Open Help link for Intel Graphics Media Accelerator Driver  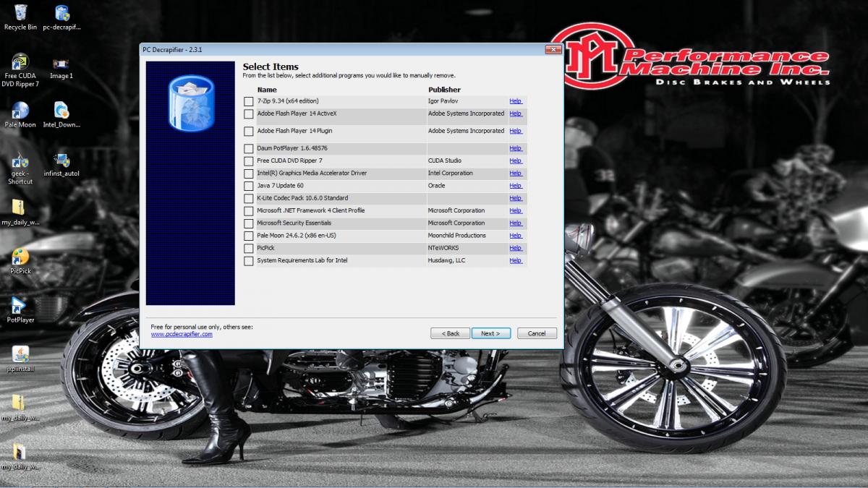click(515, 173)
